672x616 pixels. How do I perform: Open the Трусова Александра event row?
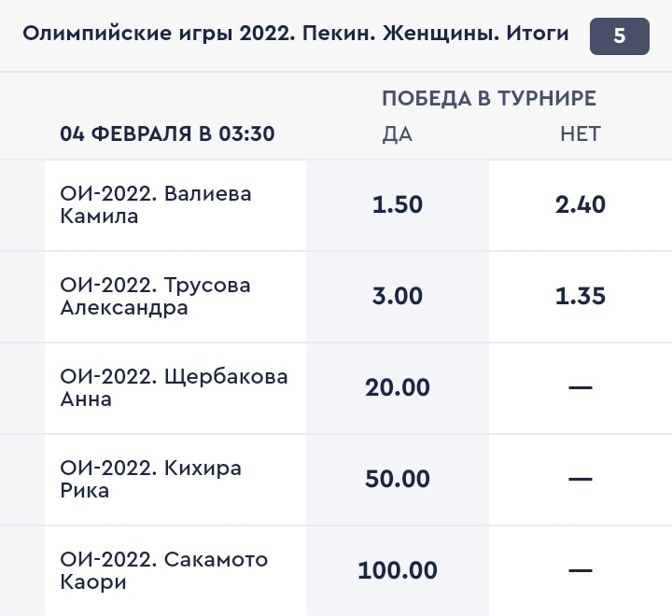click(156, 296)
